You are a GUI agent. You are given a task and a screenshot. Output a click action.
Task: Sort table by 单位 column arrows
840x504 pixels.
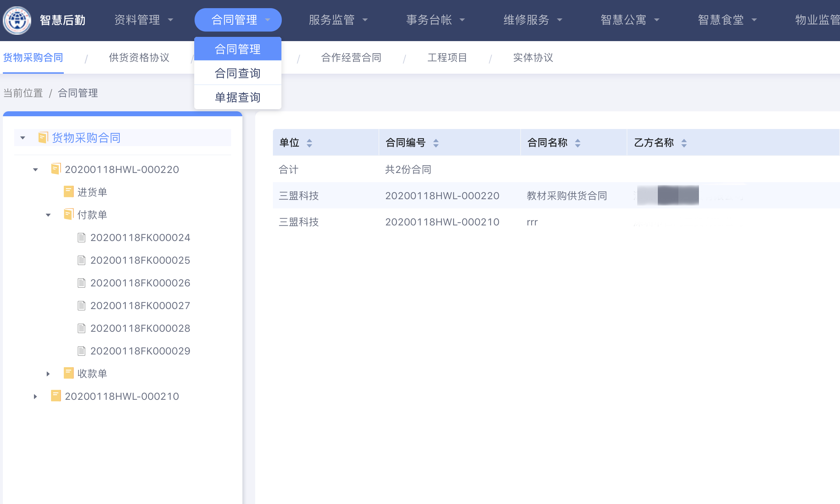click(x=309, y=143)
